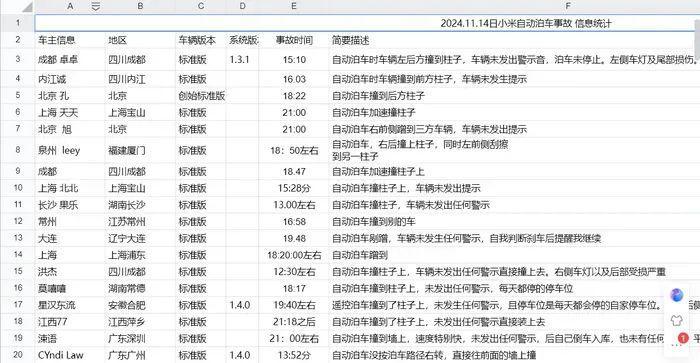Select row 8 header
This screenshot has width=700, height=363.
[17, 150]
